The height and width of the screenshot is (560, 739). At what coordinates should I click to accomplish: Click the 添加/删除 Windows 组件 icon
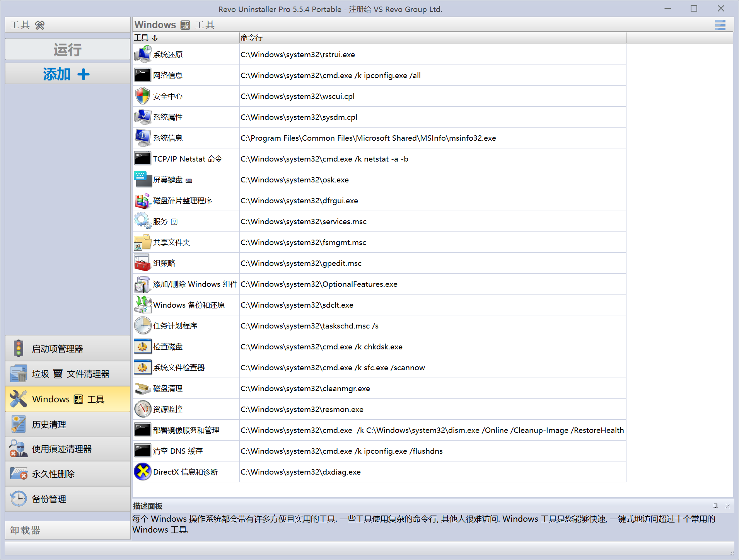click(x=143, y=284)
